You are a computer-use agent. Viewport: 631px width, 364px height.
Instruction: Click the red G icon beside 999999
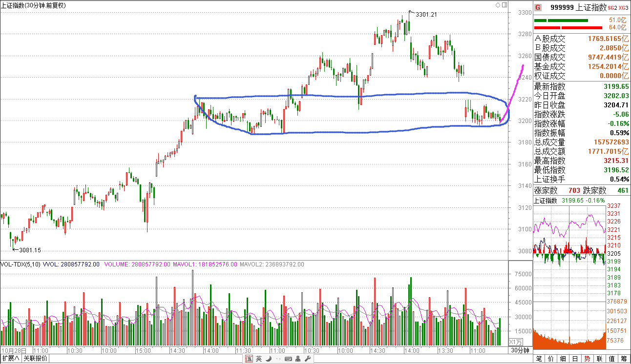(x=538, y=7)
